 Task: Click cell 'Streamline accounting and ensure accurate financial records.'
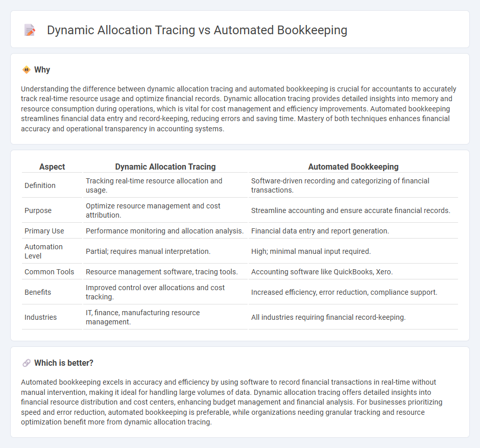point(353,210)
